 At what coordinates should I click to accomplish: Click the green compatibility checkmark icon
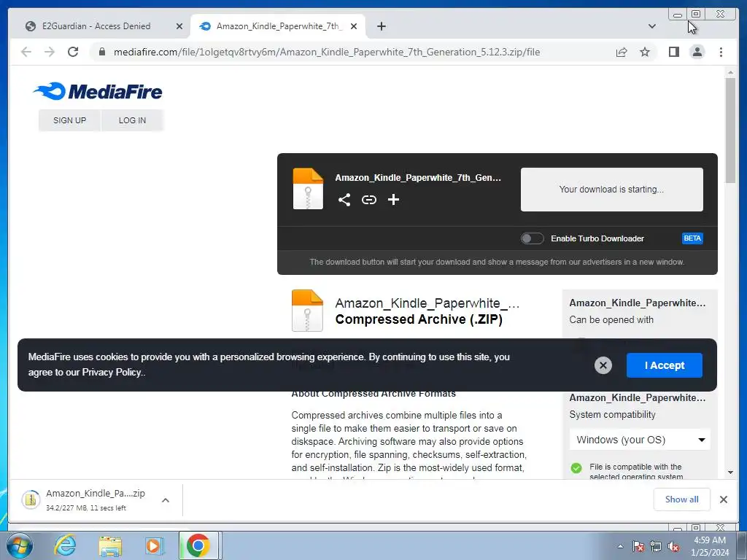(x=576, y=467)
